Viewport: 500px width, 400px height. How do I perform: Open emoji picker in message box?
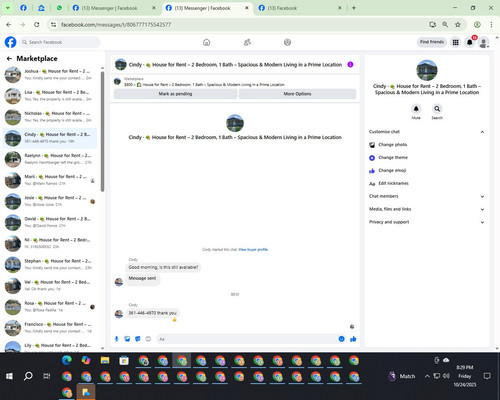(x=341, y=339)
